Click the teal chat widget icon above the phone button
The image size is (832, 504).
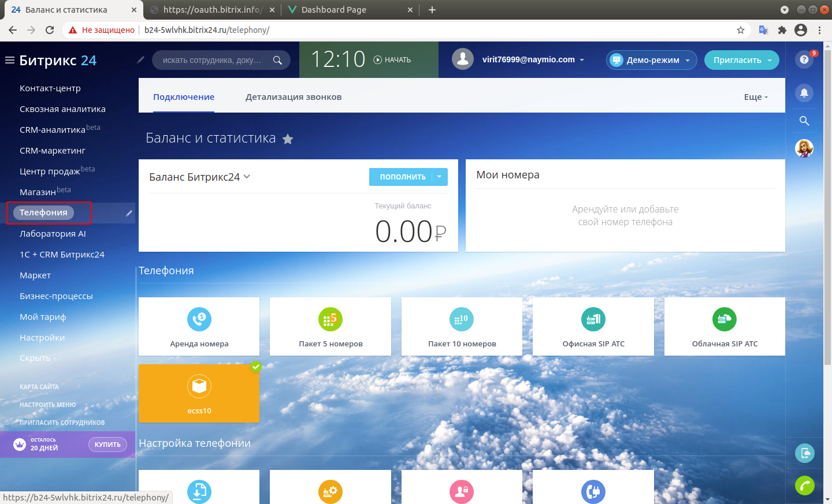pyautogui.click(x=805, y=453)
